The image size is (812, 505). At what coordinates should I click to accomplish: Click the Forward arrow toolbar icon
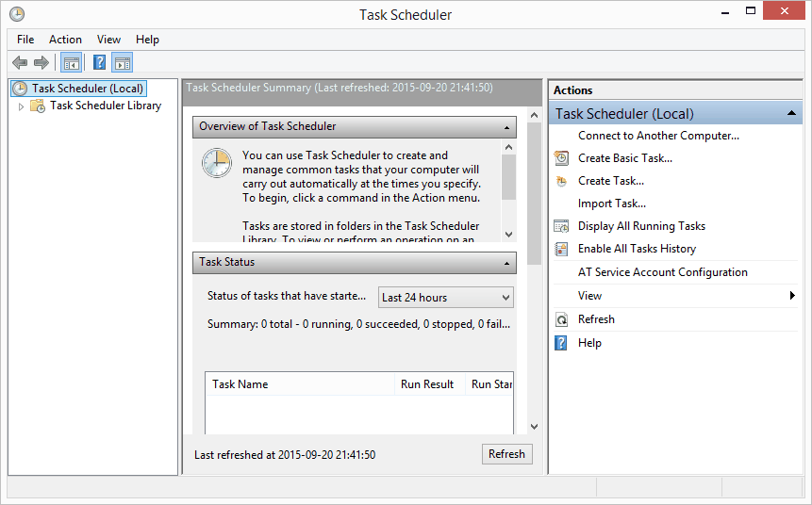pyautogui.click(x=41, y=63)
